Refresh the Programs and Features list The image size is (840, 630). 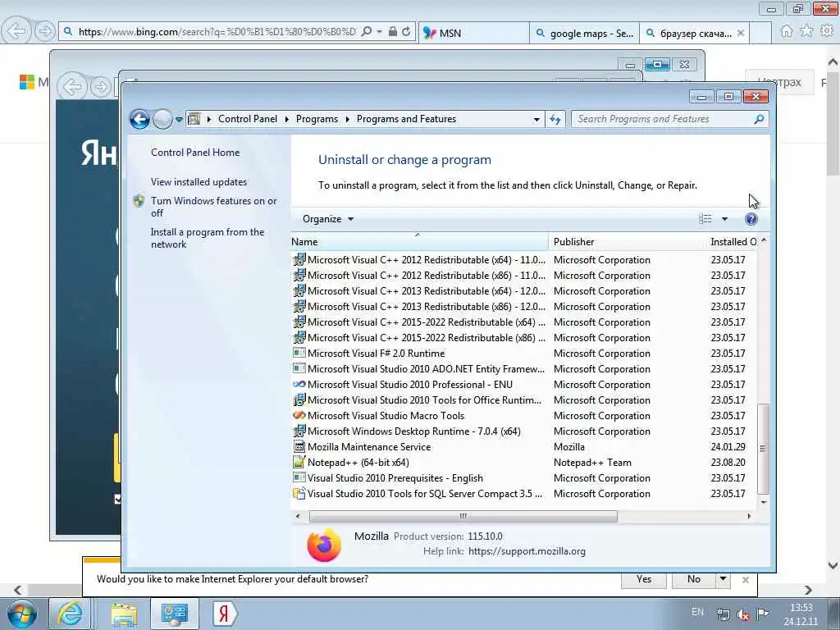tap(555, 120)
